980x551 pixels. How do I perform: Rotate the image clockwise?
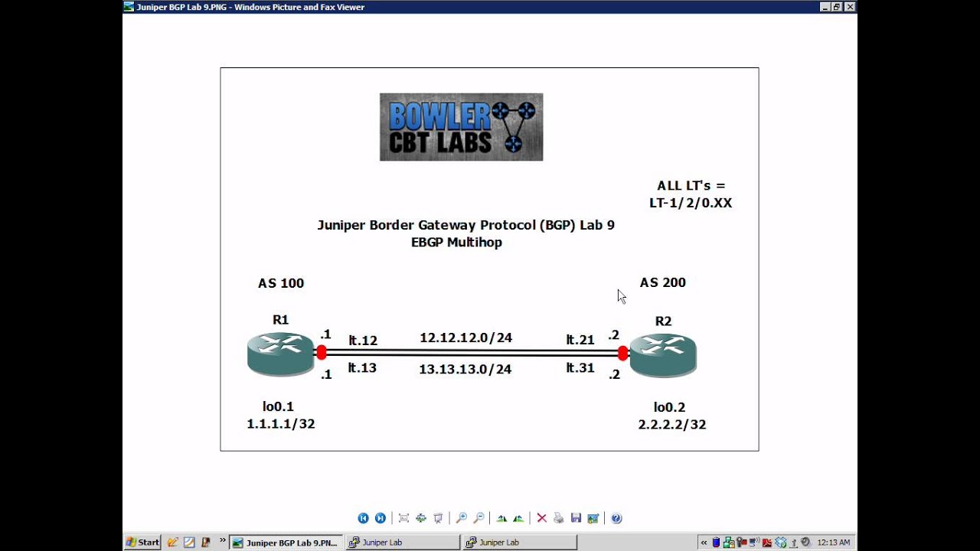[501, 518]
